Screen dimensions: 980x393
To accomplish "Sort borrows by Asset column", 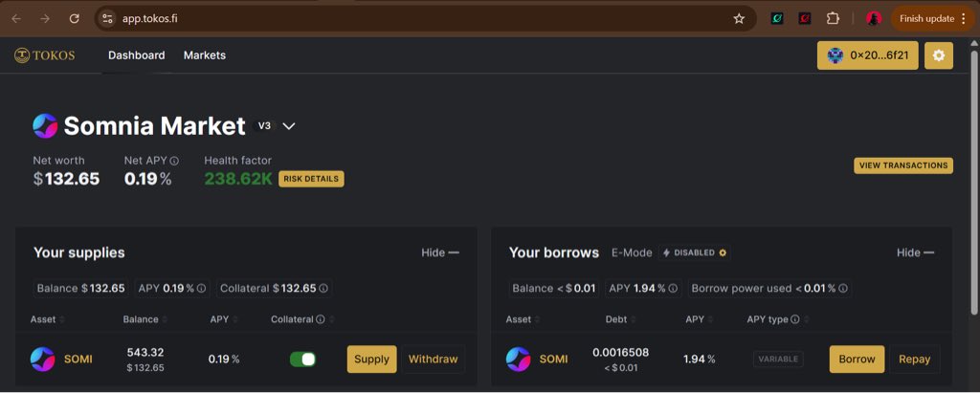I will [523, 319].
